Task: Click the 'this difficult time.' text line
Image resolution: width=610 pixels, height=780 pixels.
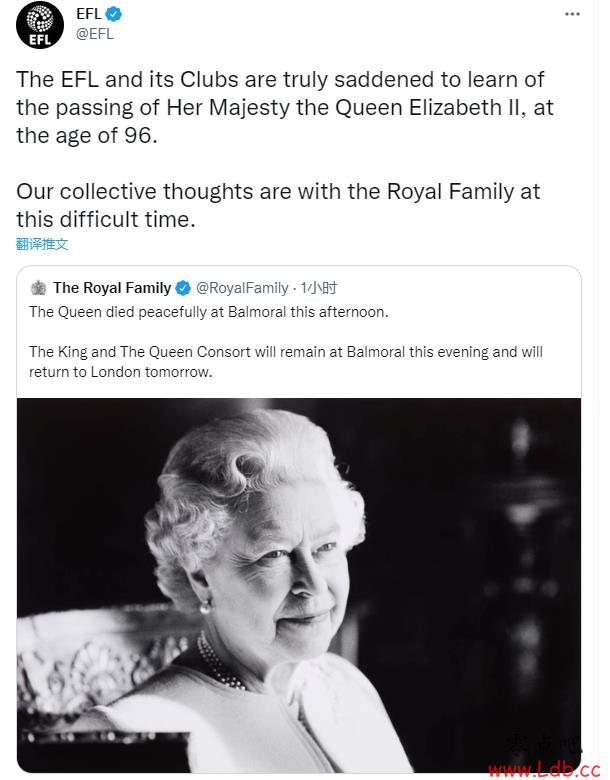Action: [x=105, y=219]
